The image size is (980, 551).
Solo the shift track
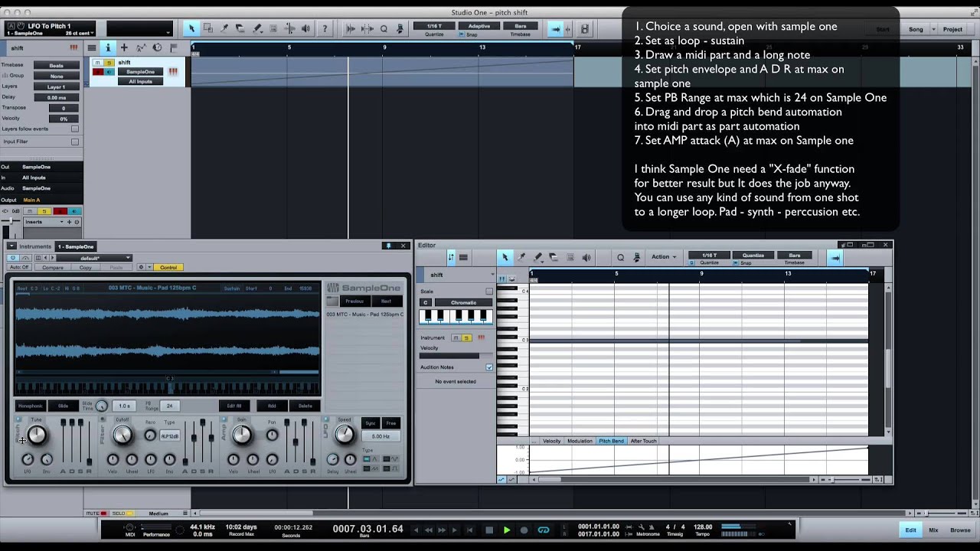[x=109, y=62]
